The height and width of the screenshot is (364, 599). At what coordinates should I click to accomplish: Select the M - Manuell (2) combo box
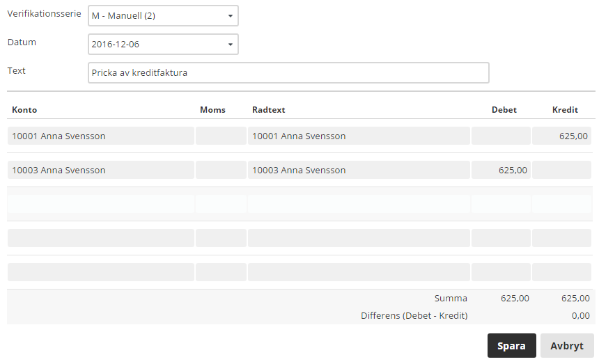(163, 15)
